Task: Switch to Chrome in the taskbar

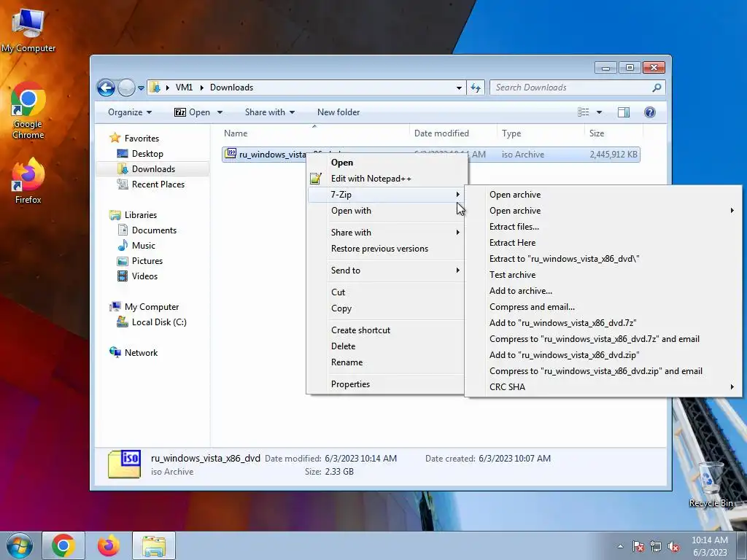Action: pos(63,545)
